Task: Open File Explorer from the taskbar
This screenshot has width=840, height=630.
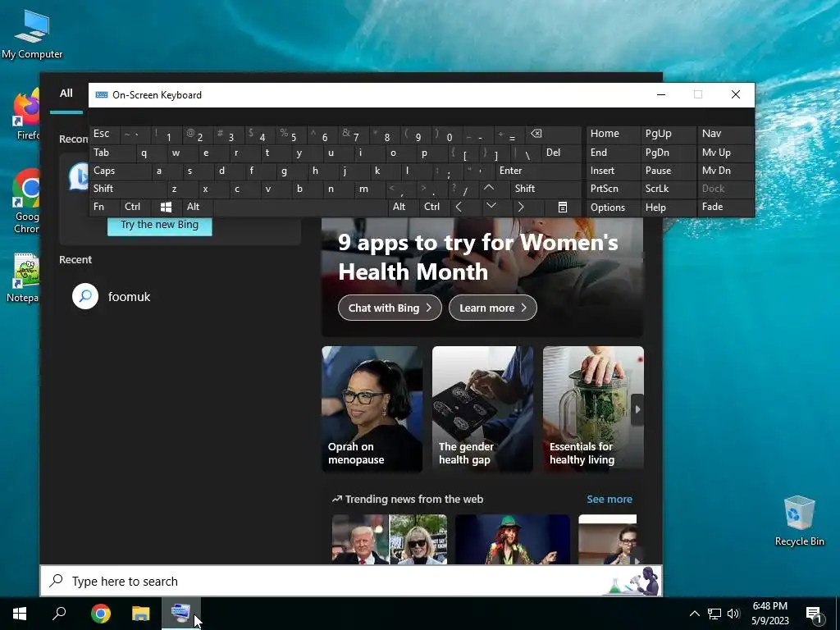Action: (141, 614)
